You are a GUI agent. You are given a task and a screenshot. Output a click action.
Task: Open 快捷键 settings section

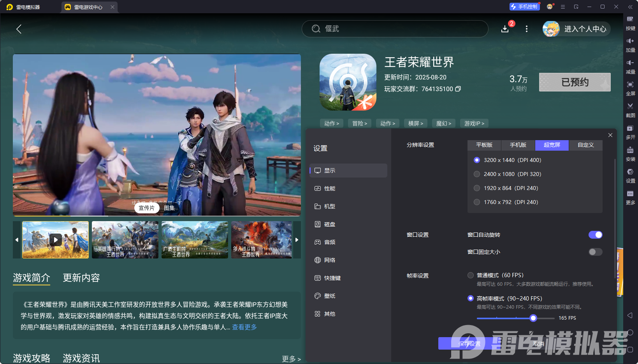[x=348, y=278]
